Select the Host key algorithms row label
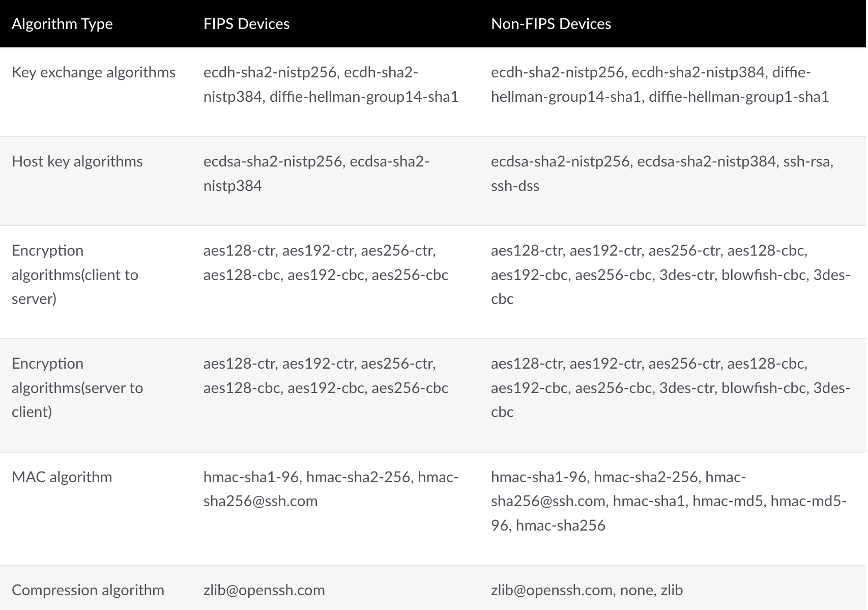This screenshot has width=868, height=610. pos(77,161)
